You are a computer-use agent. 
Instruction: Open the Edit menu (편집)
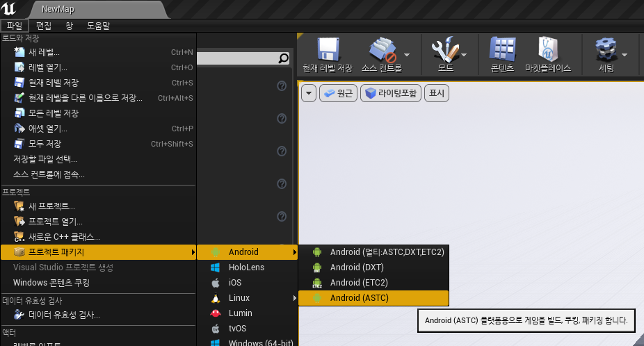pyautogui.click(x=44, y=26)
